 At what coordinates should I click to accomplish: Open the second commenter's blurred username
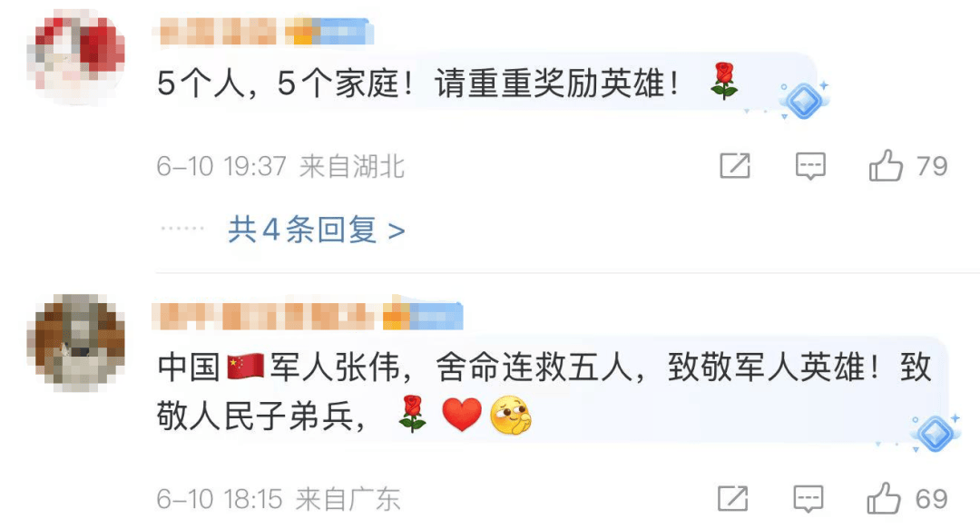267,316
